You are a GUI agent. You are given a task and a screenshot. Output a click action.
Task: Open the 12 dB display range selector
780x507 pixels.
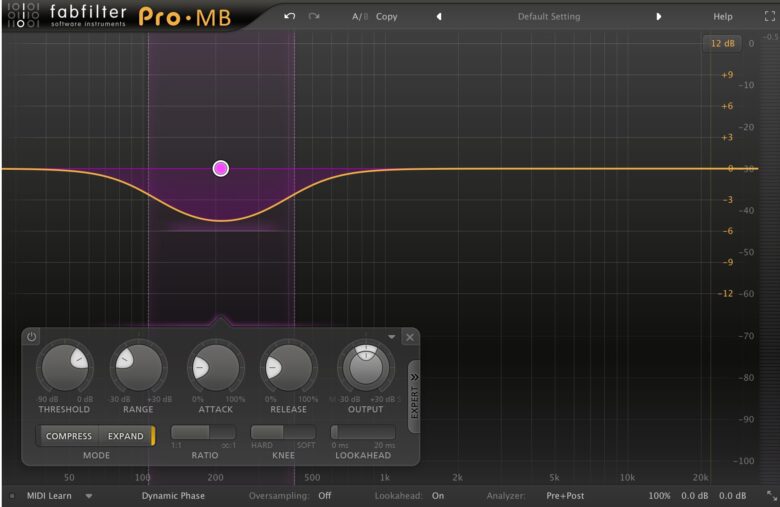722,43
